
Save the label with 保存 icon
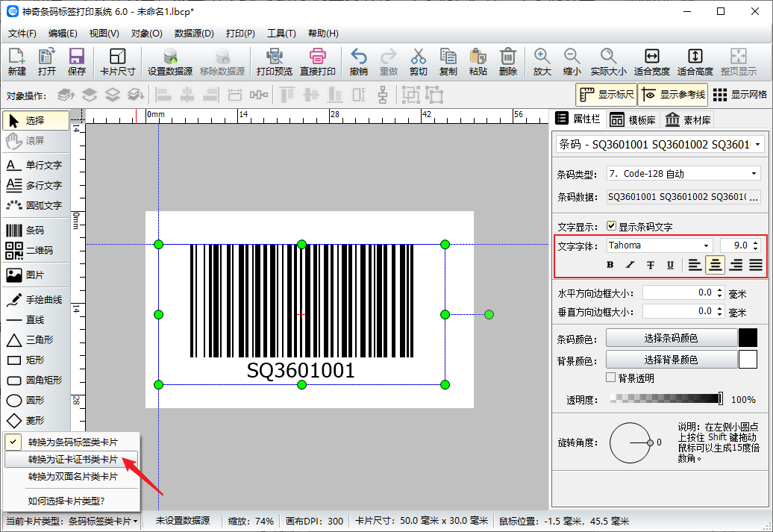click(x=76, y=62)
